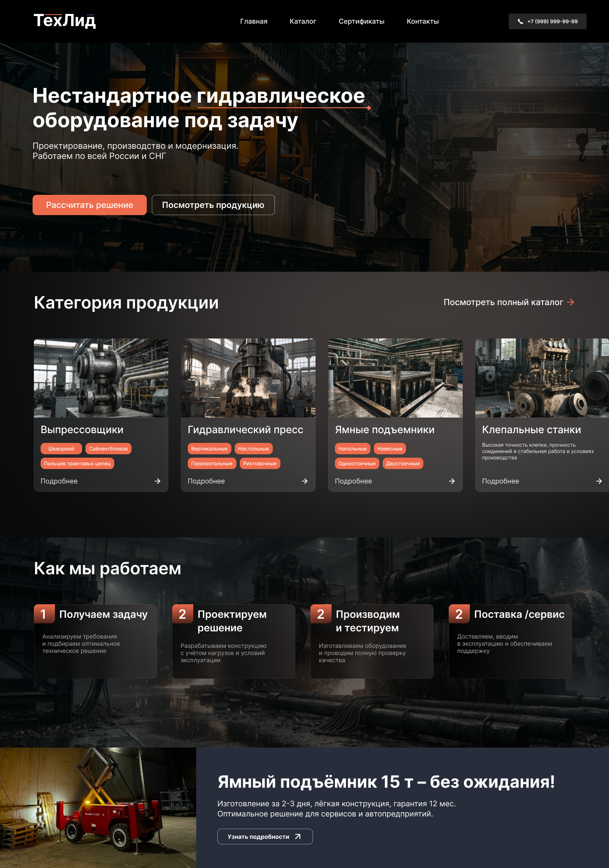Go to Сертификаты page

[361, 22]
